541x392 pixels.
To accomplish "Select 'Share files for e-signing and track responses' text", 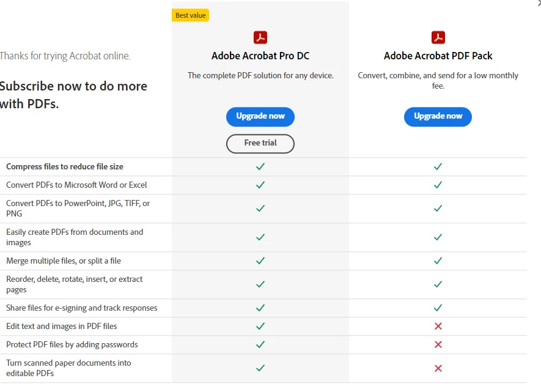I will click(81, 308).
